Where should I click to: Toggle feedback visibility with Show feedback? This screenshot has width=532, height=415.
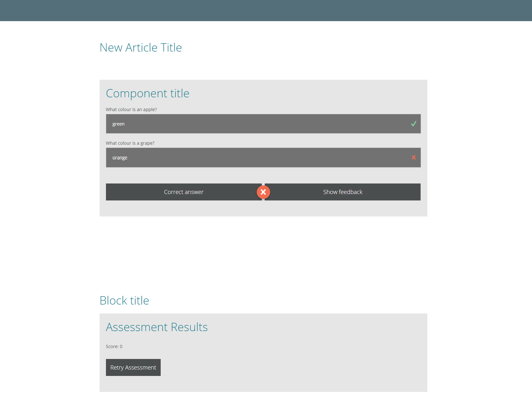[x=343, y=192]
